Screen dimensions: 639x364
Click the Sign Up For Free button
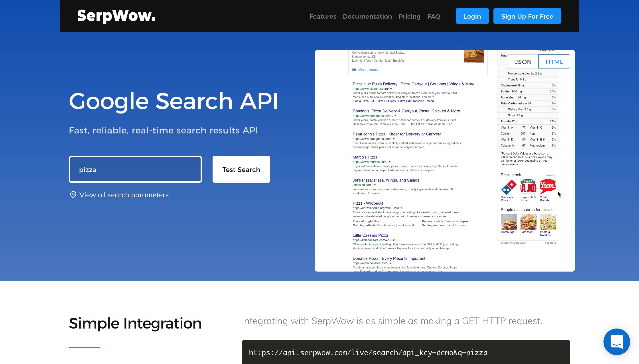[527, 16]
